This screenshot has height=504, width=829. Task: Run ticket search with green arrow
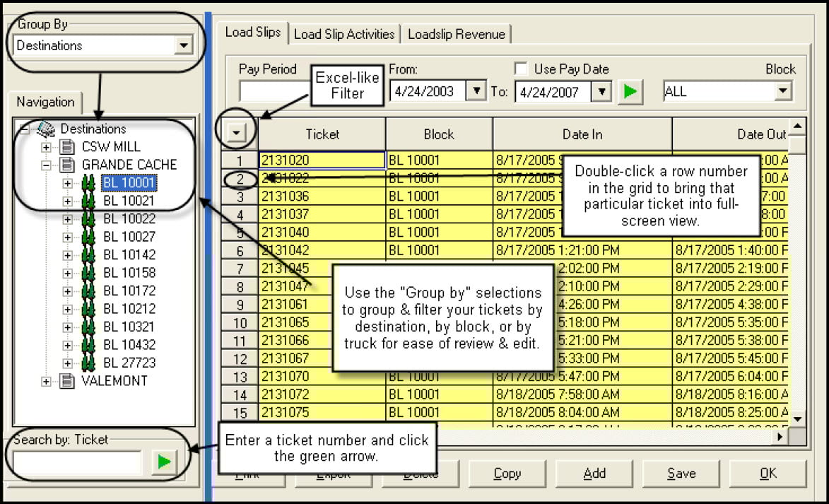click(164, 462)
